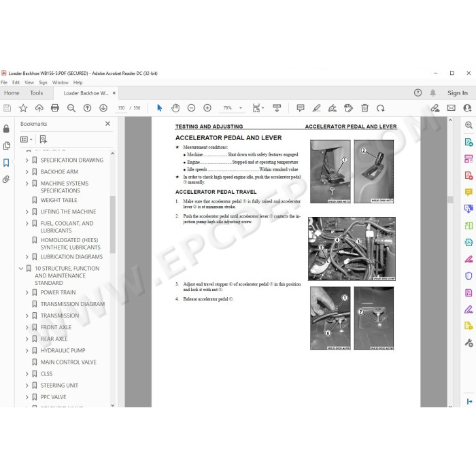Close the Bookmarks panel
Screen dimensions: 476x476
pos(107,124)
